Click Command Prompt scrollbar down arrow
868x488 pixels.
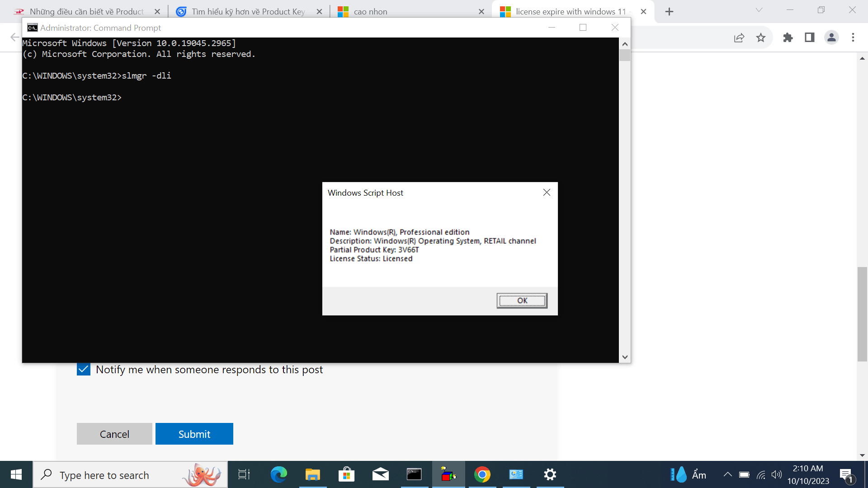(625, 357)
